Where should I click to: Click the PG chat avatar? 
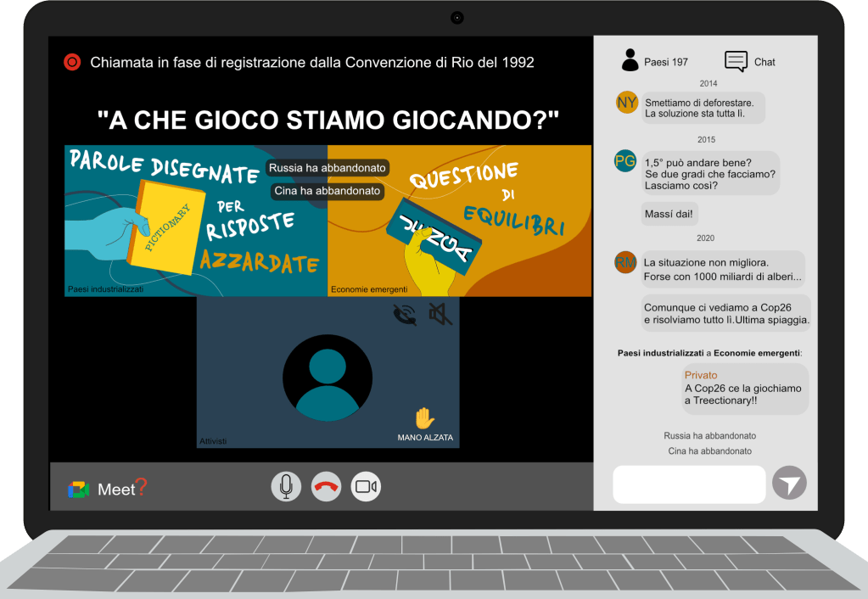click(625, 161)
